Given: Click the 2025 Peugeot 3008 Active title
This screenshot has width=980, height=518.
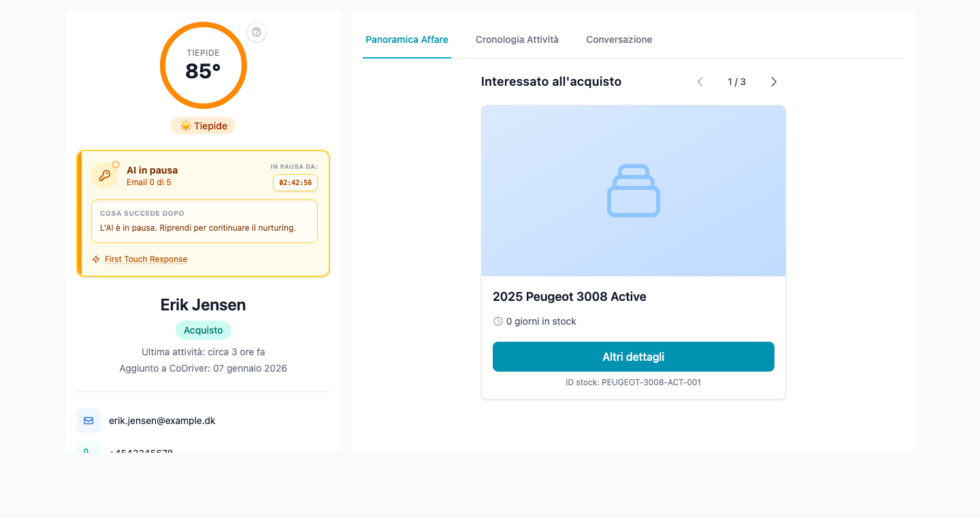Looking at the screenshot, I should (x=569, y=297).
